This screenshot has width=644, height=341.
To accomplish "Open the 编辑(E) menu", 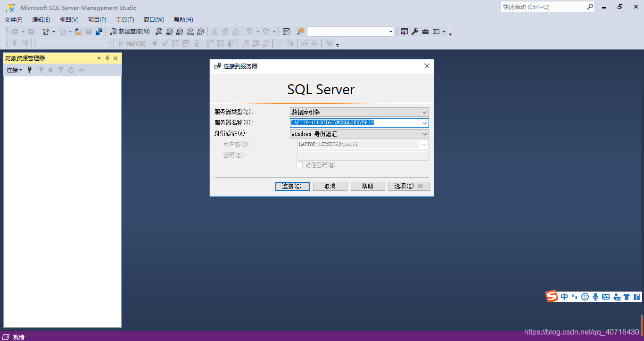I will coord(41,19).
